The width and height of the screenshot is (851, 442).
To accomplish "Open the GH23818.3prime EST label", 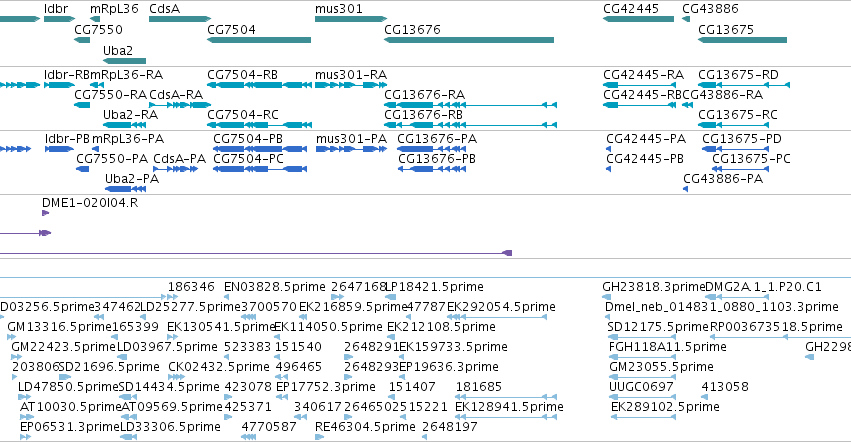I will click(653, 286).
